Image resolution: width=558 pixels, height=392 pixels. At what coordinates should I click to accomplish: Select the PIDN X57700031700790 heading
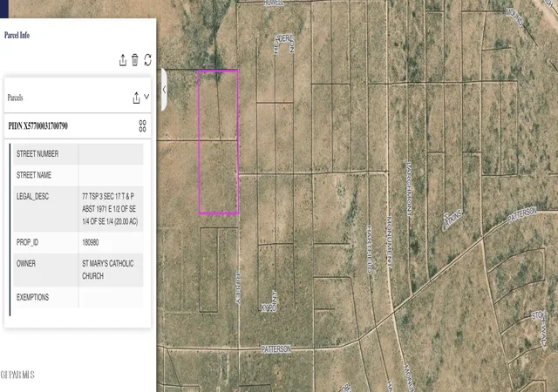tap(38, 126)
